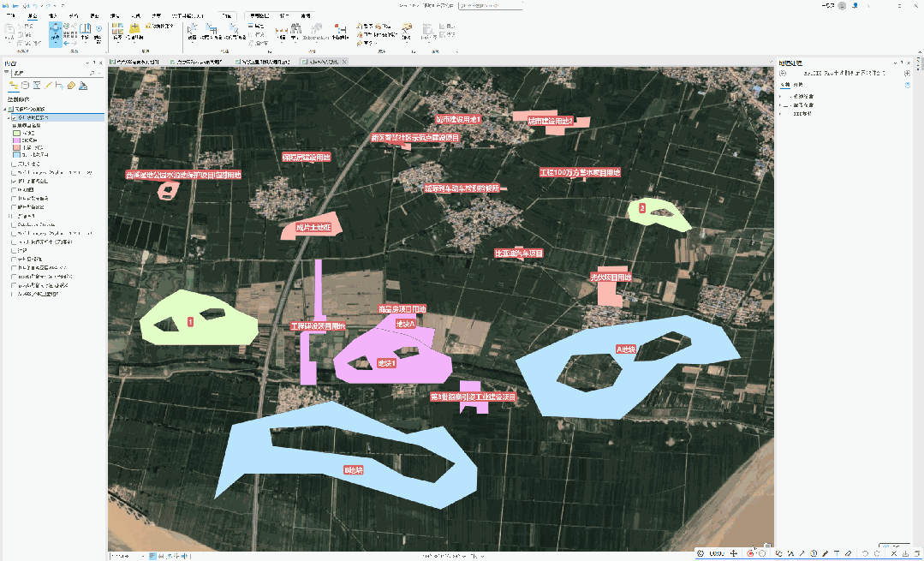This screenshot has height=561, width=924.
Task: Click the light green legend symbol swatch
Action: point(16,134)
